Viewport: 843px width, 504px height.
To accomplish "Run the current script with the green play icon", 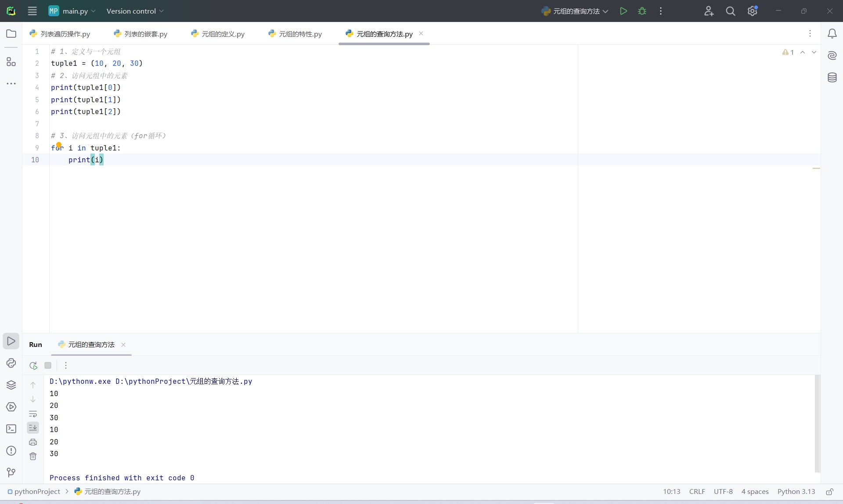I will click(623, 11).
